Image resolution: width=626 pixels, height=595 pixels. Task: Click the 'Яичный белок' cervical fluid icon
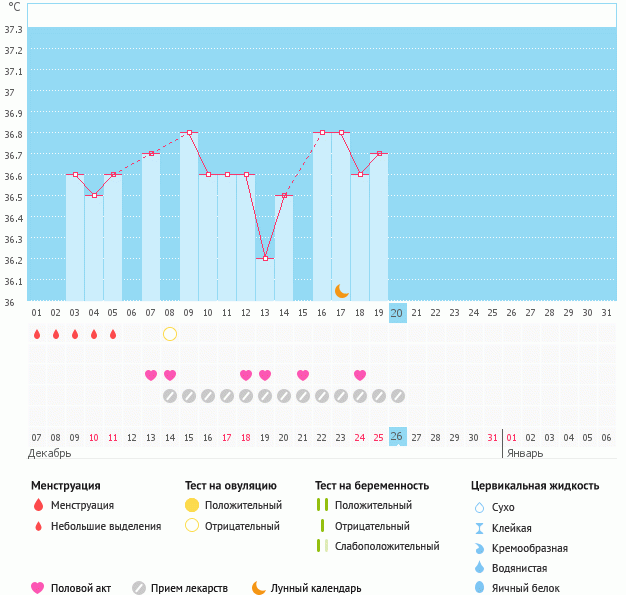point(479,588)
